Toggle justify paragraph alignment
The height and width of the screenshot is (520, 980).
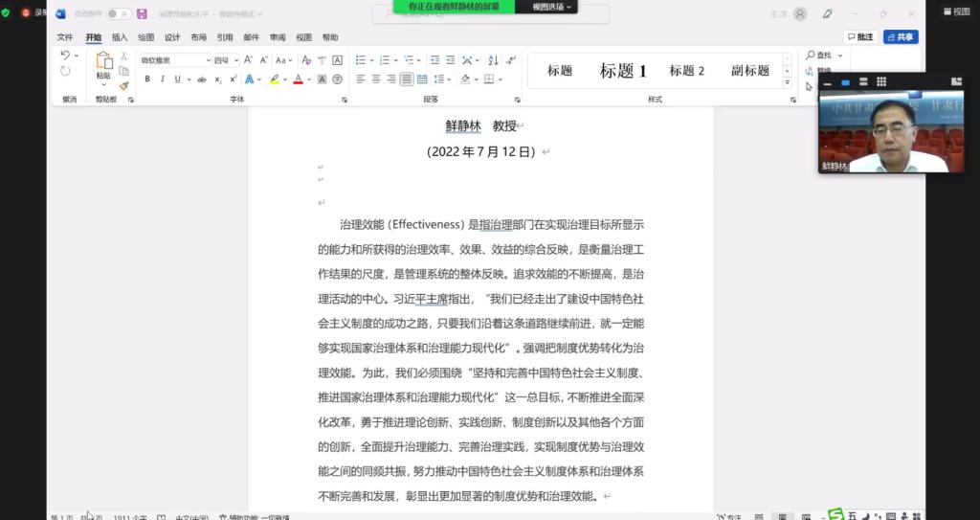click(x=408, y=79)
